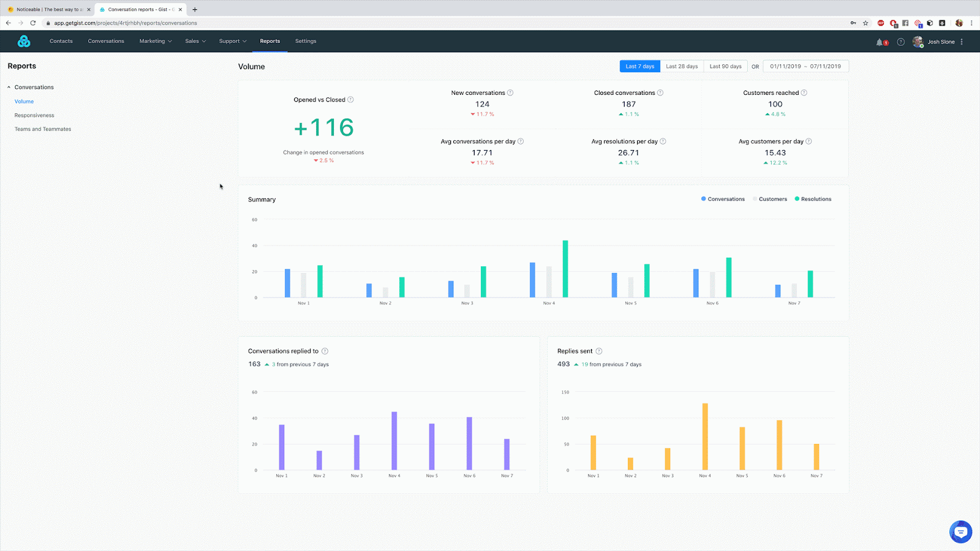Open the Facebook extension icon
Viewport: 980px width, 551px height.
[905, 23]
